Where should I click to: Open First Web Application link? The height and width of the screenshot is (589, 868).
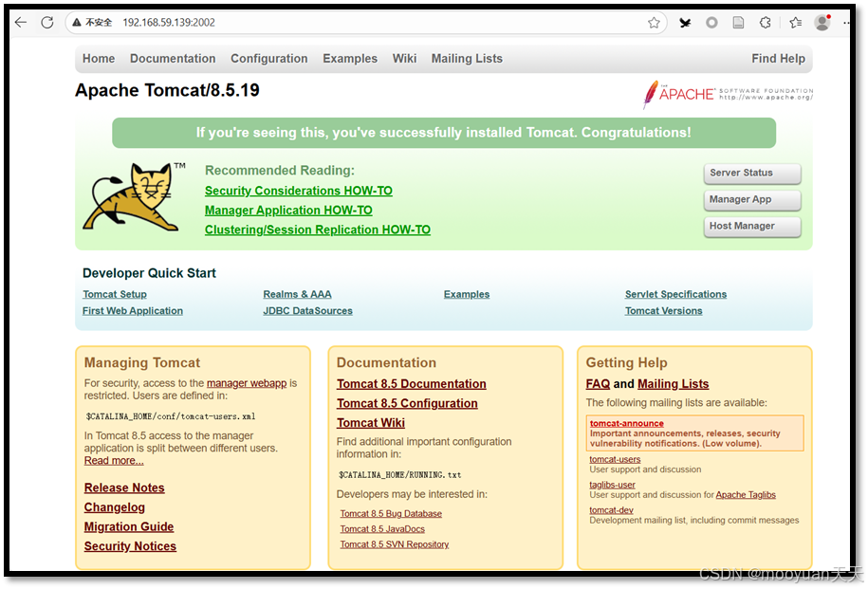[132, 311]
